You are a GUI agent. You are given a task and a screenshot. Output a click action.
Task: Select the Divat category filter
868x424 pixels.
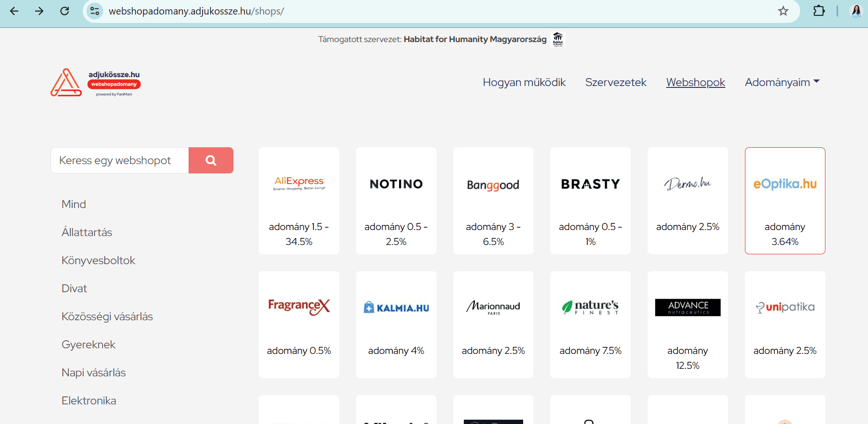(74, 288)
